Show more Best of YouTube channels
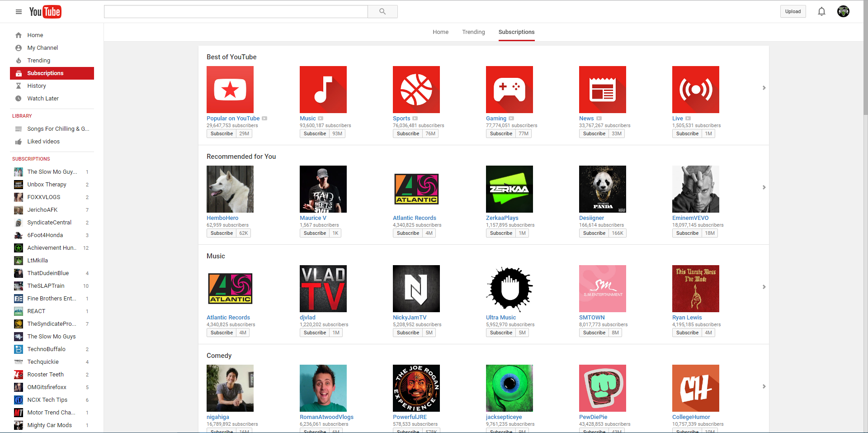The height and width of the screenshot is (433, 868). [x=764, y=88]
